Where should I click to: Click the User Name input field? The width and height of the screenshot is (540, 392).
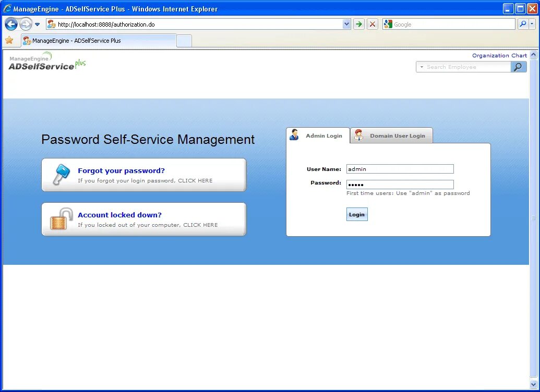[x=400, y=169]
